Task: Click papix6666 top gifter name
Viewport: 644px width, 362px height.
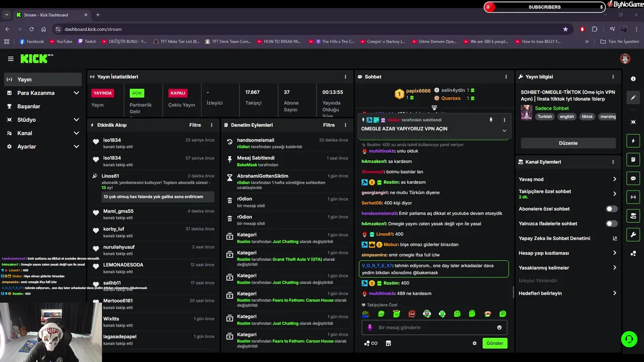Action: 418,91
